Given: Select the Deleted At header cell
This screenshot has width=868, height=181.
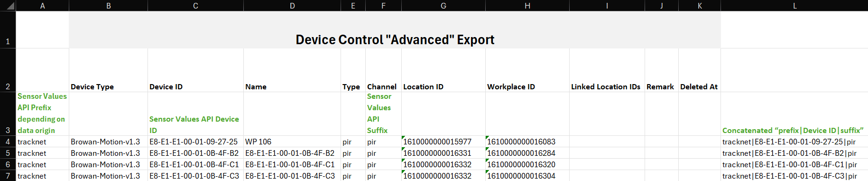Looking at the screenshot, I should click(700, 70).
